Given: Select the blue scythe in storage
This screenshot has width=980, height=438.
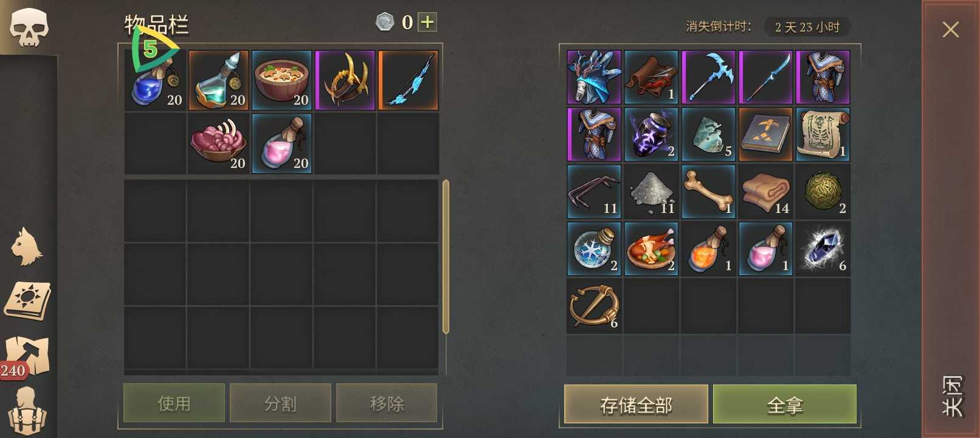Looking at the screenshot, I should 708,77.
